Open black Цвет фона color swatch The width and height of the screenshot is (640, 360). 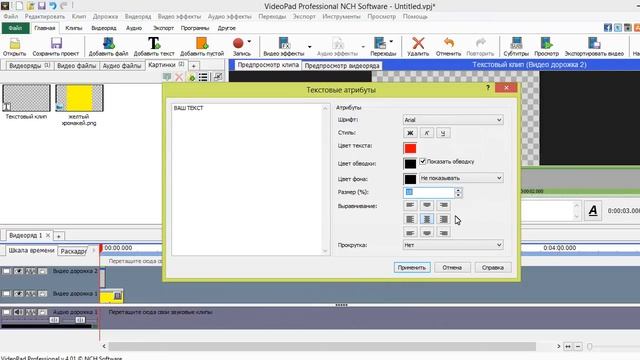[410, 179]
